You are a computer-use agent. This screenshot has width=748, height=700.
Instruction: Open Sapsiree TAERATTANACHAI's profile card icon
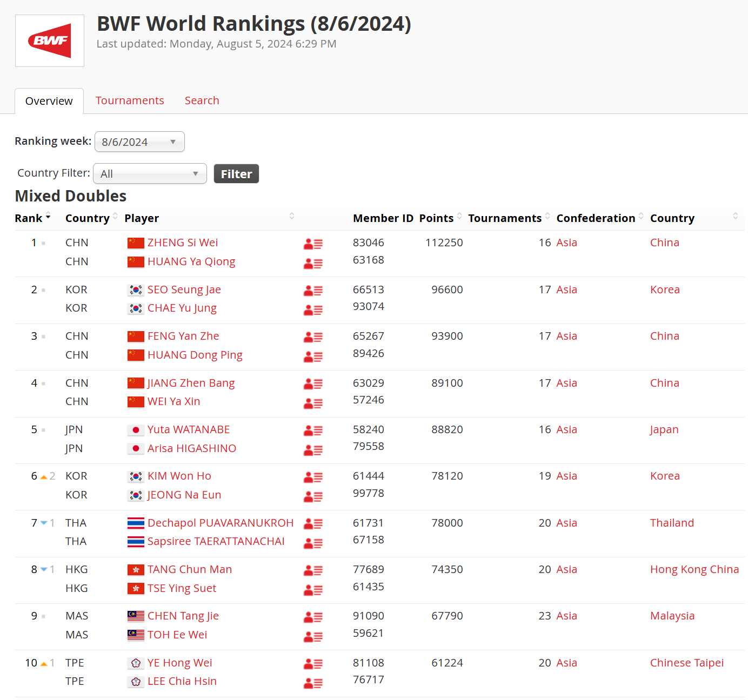point(313,543)
